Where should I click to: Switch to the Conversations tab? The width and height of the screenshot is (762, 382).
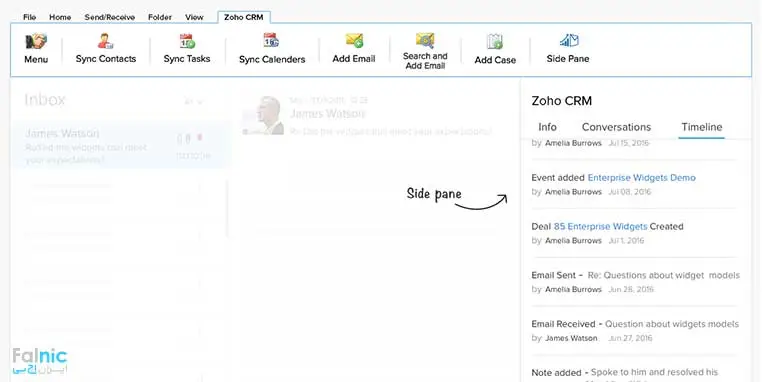click(616, 127)
